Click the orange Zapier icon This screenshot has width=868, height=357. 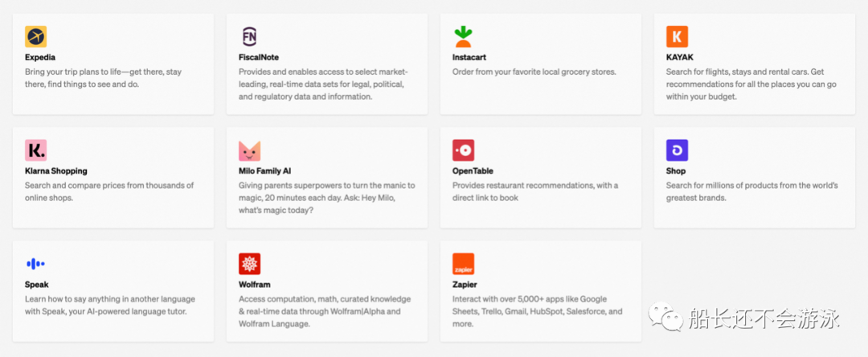[464, 264]
